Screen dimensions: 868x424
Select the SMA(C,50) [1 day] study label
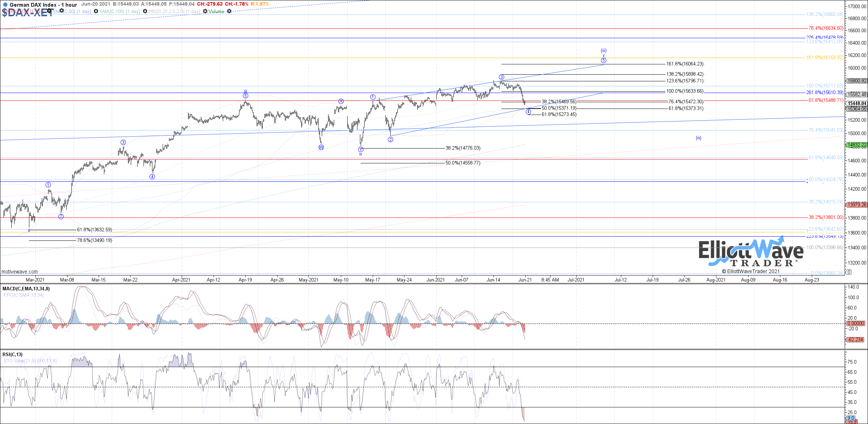coord(72,11)
